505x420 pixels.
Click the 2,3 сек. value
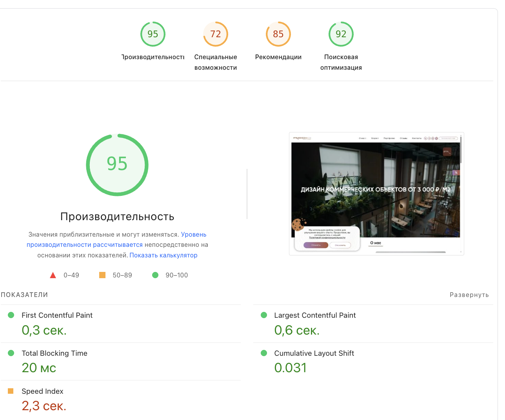(44, 406)
